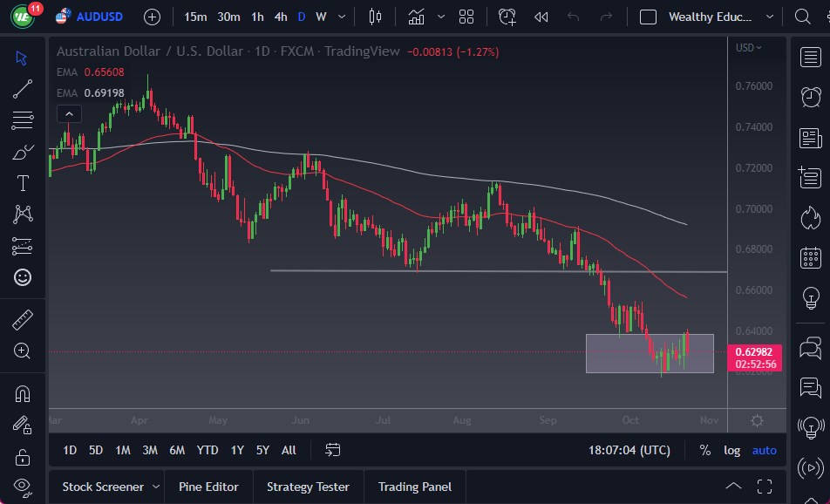
Task: Open the chart type dropdown
Action: (x=440, y=17)
